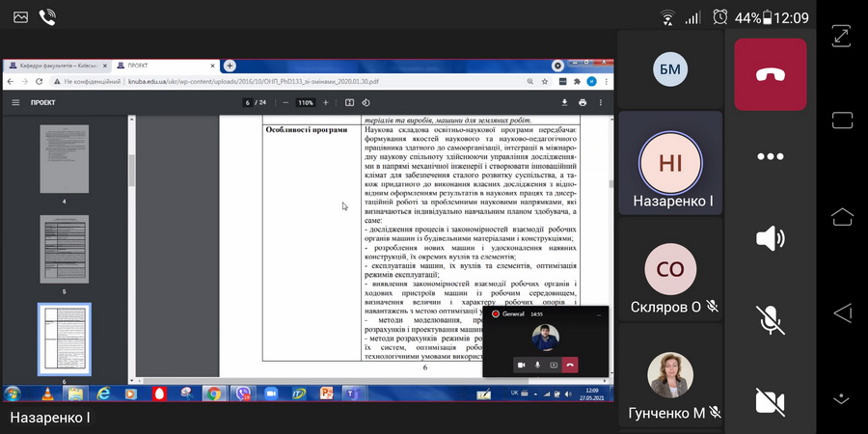Click the PDF zoom in plus button
The height and width of the screenshot is (434, 868).
[x=326, y=102]
